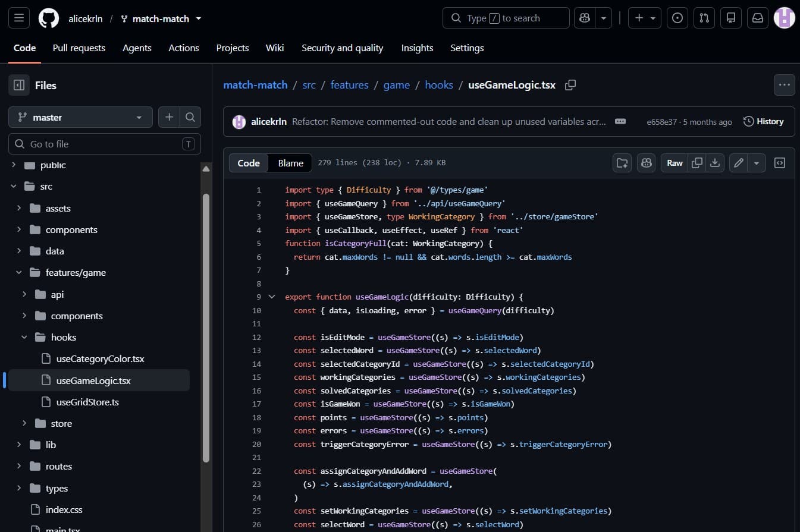The image size is (800, 532).
Task: Open the create new plus dropdown
Action: point(645,18)
